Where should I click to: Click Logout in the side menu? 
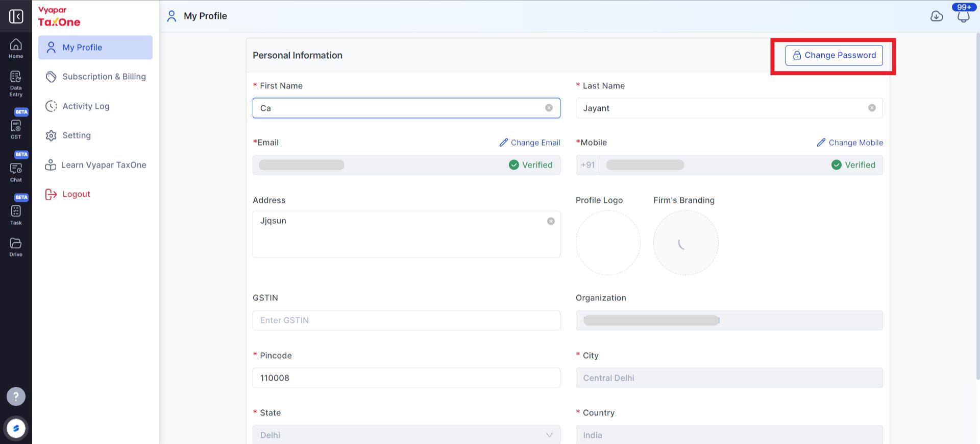click(95, 194)
